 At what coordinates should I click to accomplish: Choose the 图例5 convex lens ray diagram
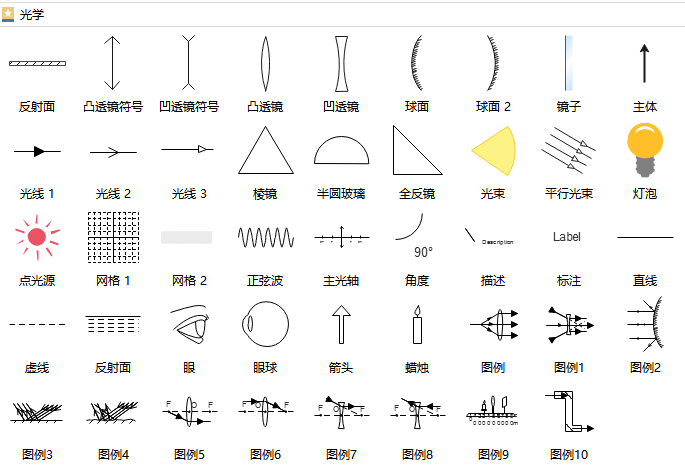(x=189, y=411)
